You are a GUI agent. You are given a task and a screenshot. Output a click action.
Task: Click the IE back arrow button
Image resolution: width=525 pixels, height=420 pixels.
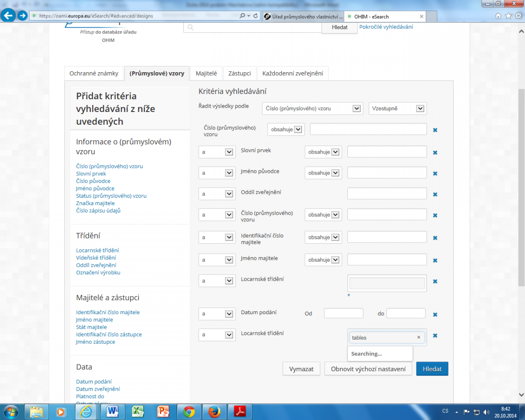pos(8,16)
